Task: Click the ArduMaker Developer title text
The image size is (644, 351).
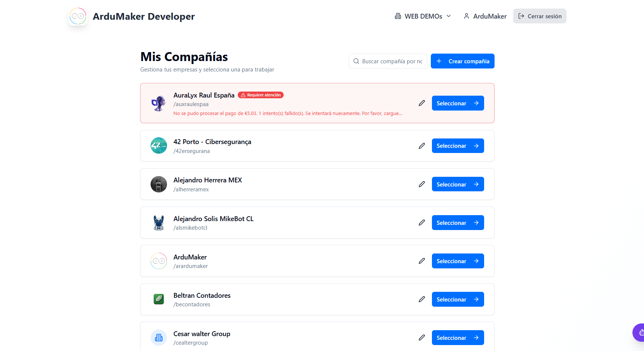Action: point(144,16)
